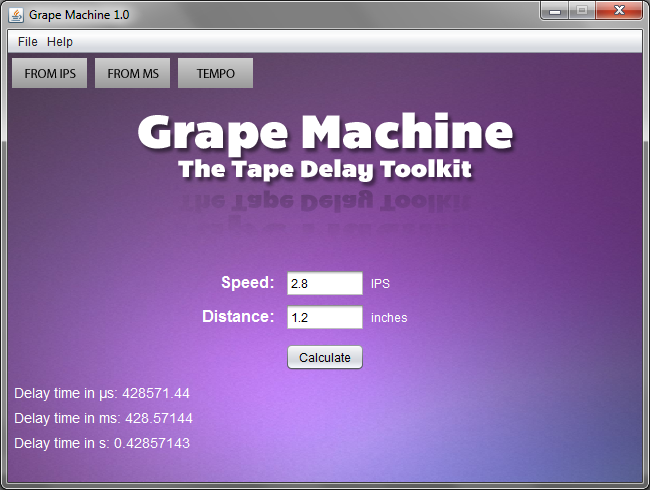The width and height of the screenshot is (650, 490).
Task: Click the Speed input field
Action: tap(325, 284)
